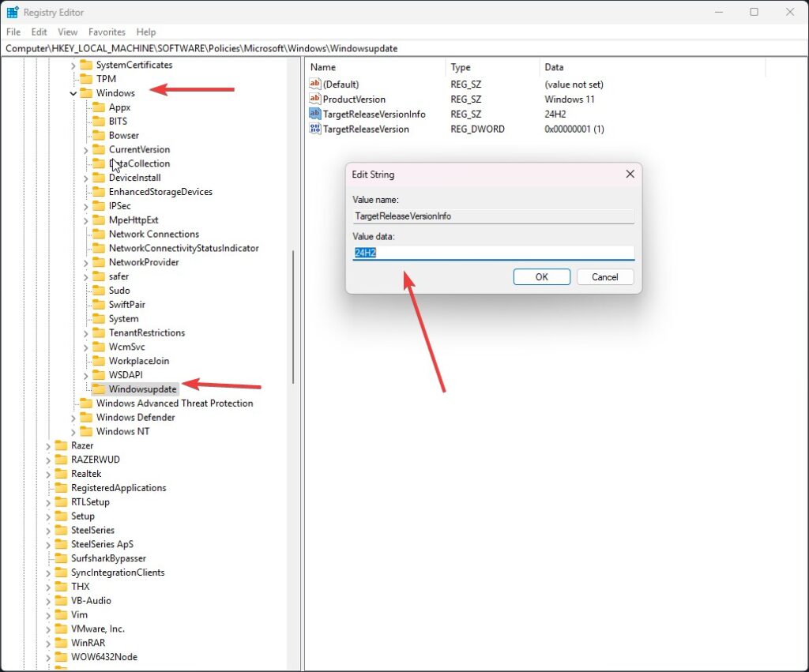The height and width of the screenshot is (672, 809).
Task: Click the Registry Editor app icon in title bar
Action: pos(13,12)
